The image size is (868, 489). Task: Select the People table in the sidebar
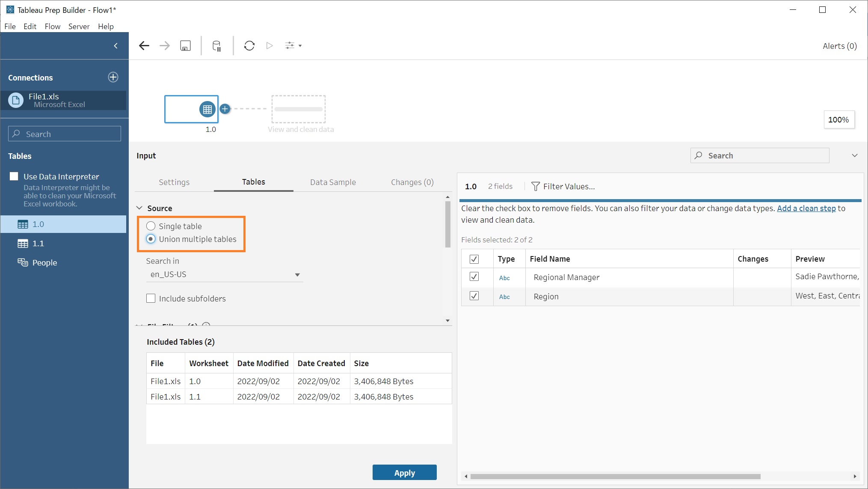pos(44,262)
